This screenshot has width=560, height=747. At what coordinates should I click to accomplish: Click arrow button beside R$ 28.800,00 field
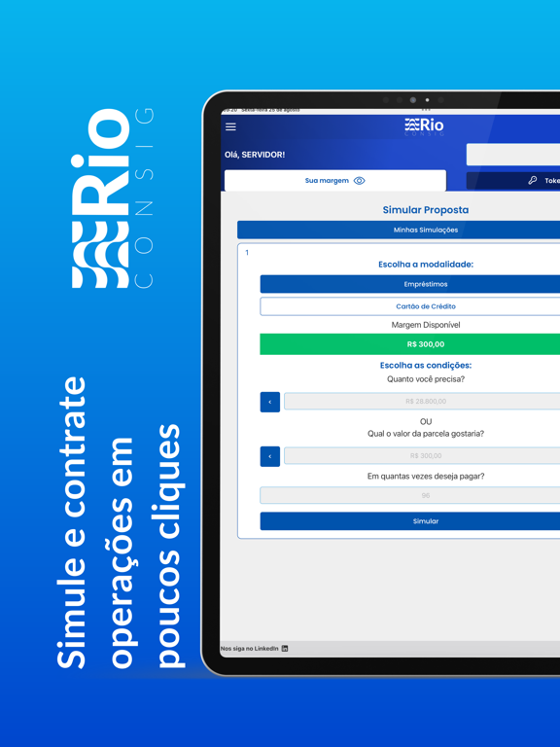pyautogui.click(x=270, y=402)
